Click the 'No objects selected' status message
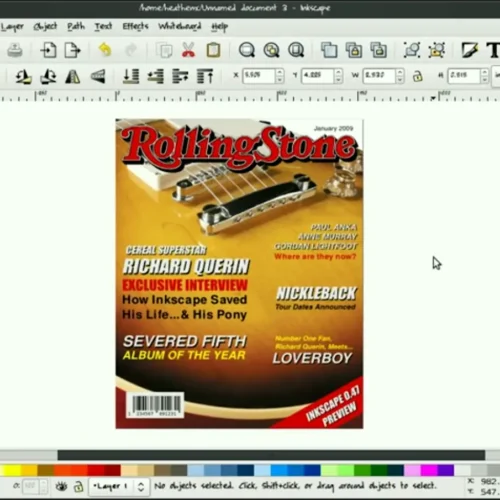 295,486
